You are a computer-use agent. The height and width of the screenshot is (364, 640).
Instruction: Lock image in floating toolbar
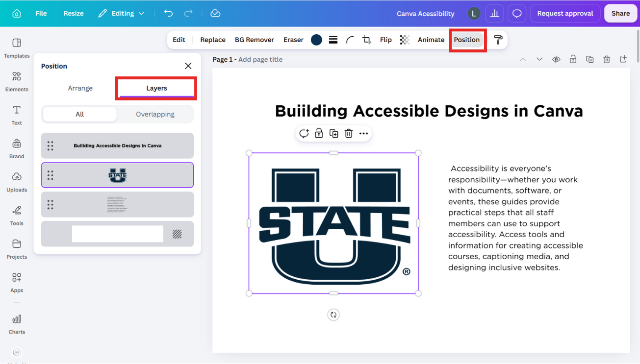click(319, 133)
